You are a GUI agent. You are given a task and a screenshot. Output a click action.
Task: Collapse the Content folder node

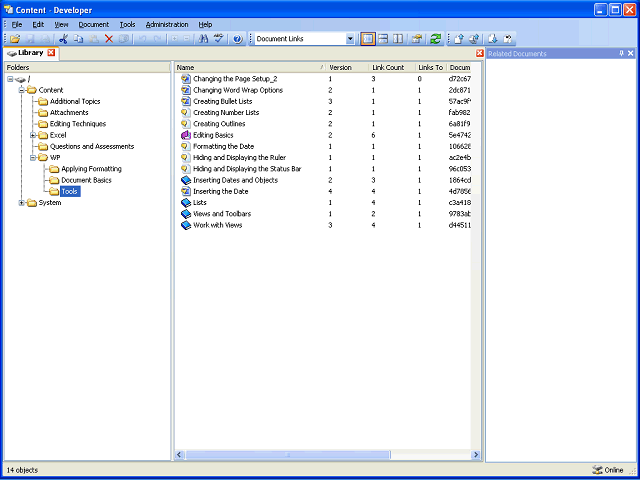click(22, 90)
